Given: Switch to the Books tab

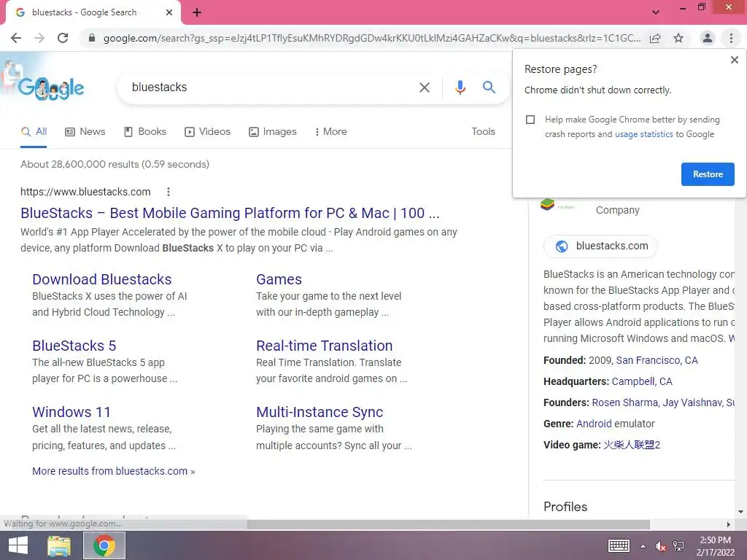Looking at the screenshot, I should pyautogui.click(x=145, y=132).
